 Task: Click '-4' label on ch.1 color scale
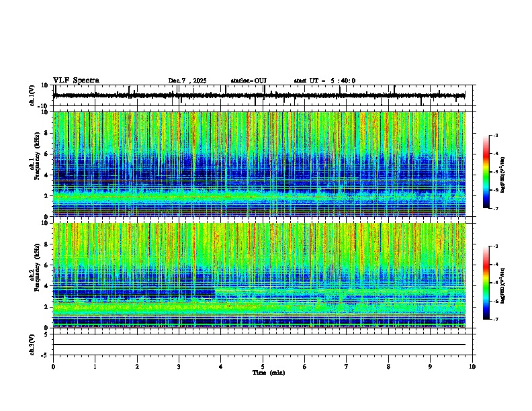(496, 154)
